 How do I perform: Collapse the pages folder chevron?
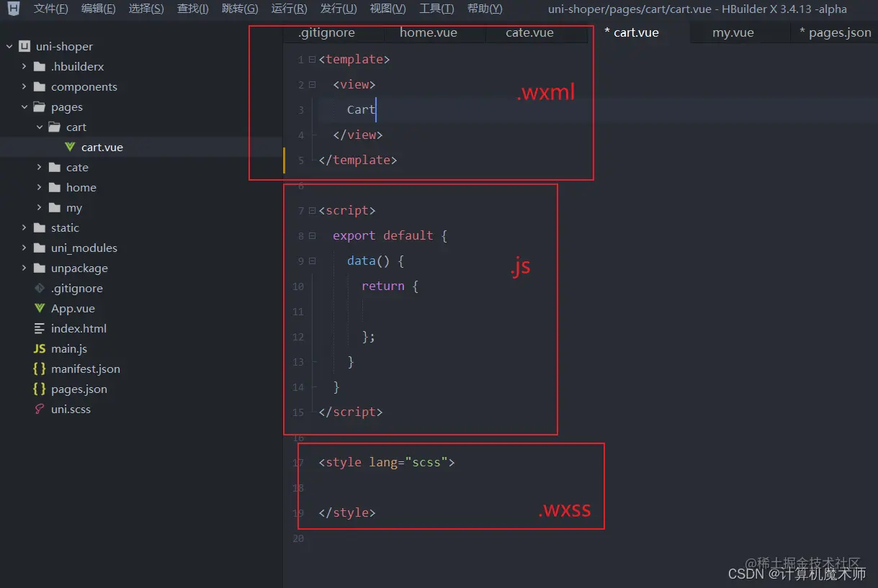pos(24,107)
